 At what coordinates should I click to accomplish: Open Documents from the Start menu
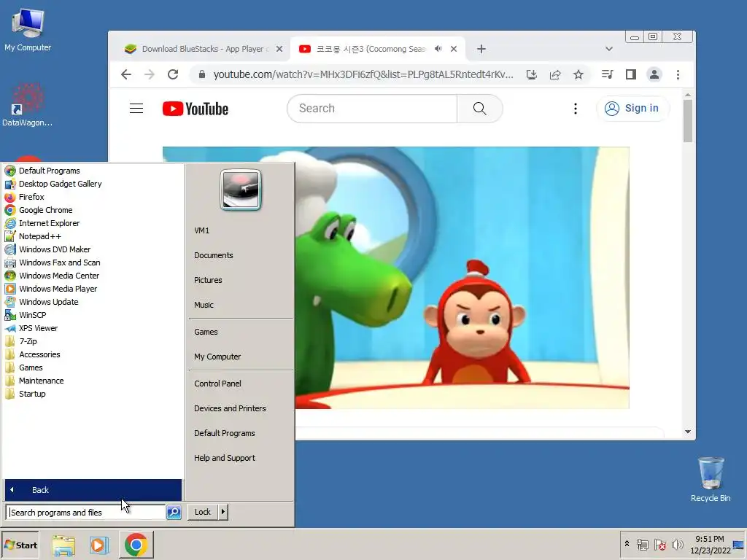click(x=214, y=255)
